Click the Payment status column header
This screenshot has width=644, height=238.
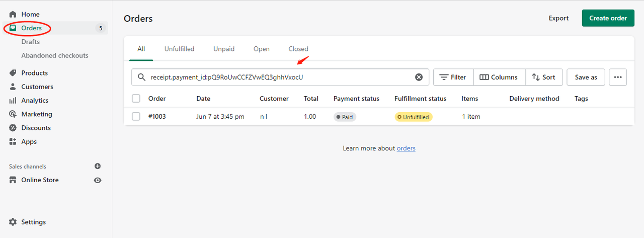pyautogui.click(x=356, y=99)
